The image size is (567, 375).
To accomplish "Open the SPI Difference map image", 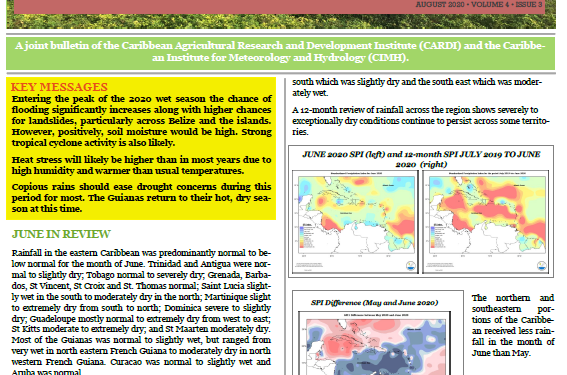I will click(x=374, y=343).
